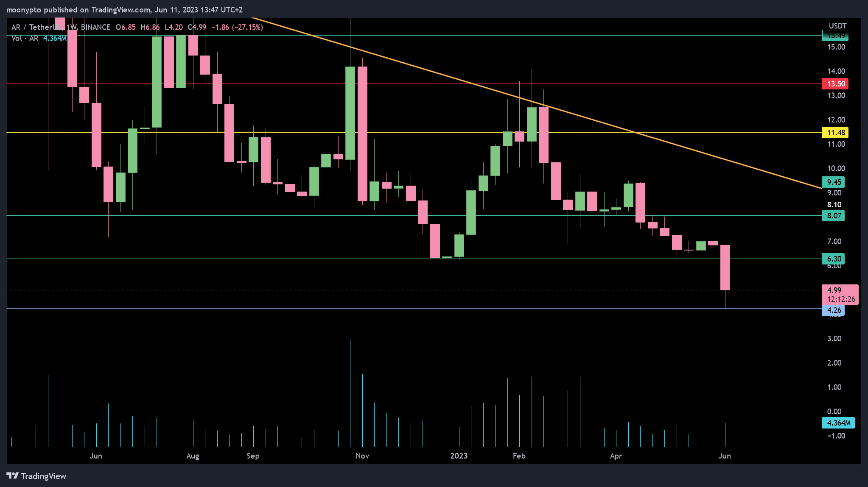Click the O6.85 open value in legend

click(x=126, y=27)
